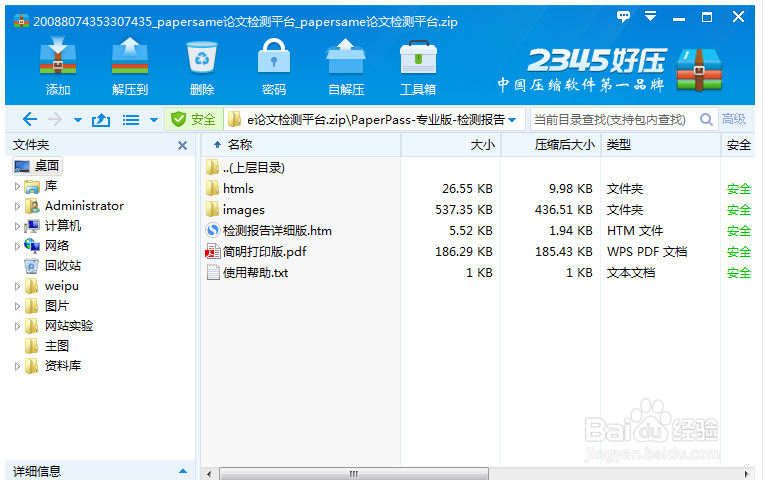Click the 回收站 recycle bin icon

click(x=31, y=266)
